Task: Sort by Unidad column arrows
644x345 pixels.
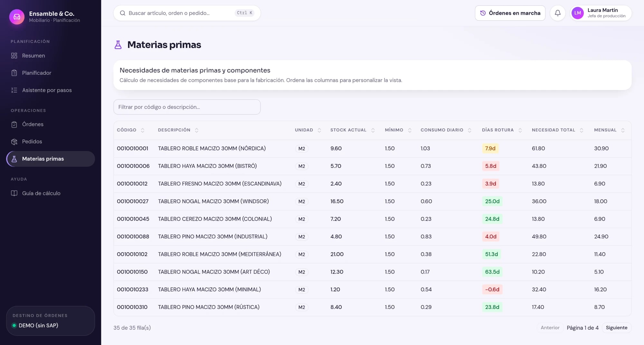Action: [x=319, y=130]
